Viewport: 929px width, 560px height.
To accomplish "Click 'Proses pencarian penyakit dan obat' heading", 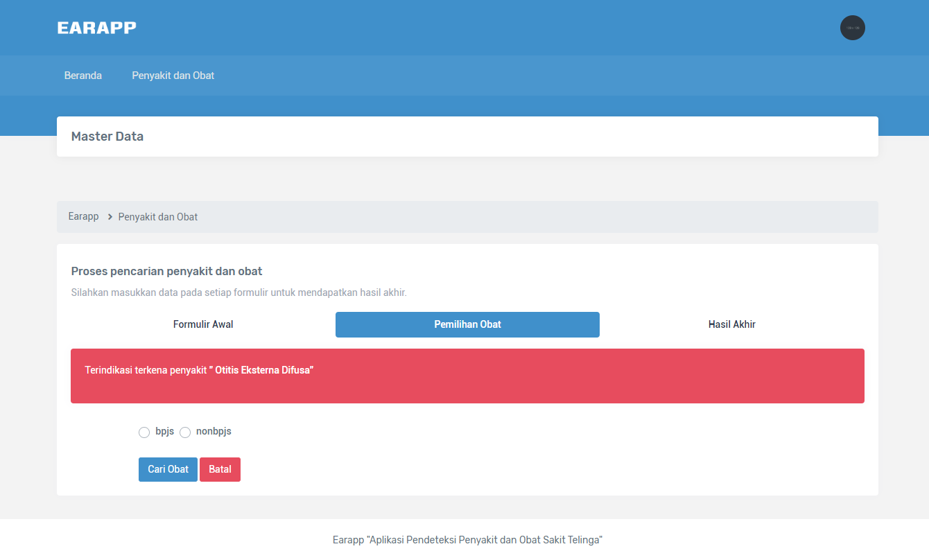I will pos(166,271).
